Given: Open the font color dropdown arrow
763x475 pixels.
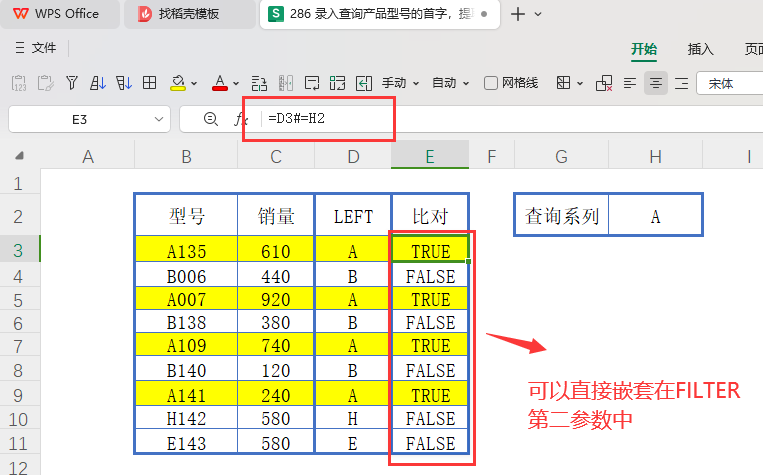Looking at the screenshot, I should click(236, 84).
